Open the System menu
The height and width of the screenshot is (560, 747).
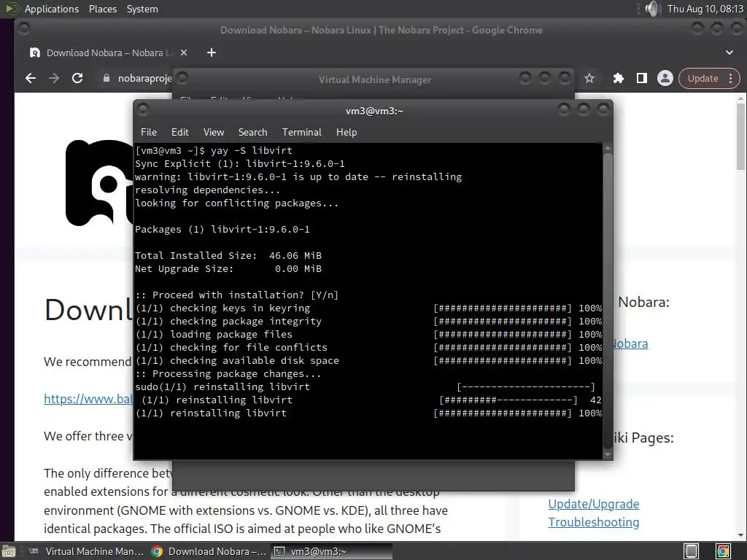(x=142, y=9)
